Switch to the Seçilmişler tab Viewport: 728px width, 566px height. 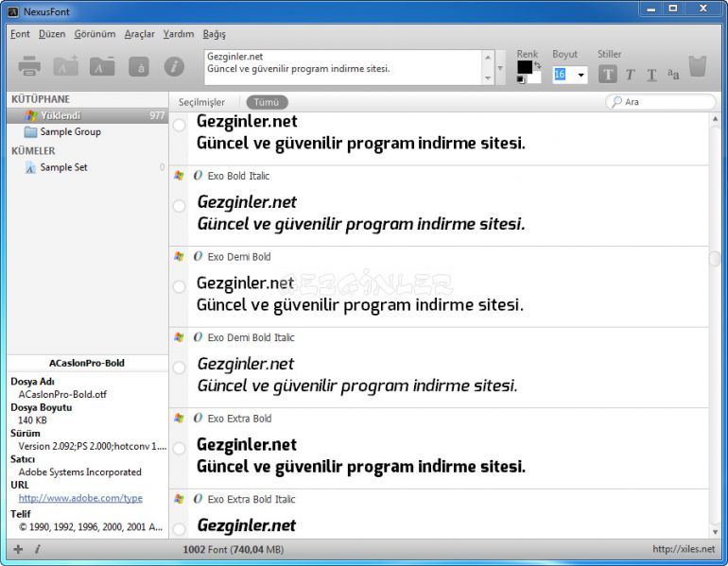[201, 102]
